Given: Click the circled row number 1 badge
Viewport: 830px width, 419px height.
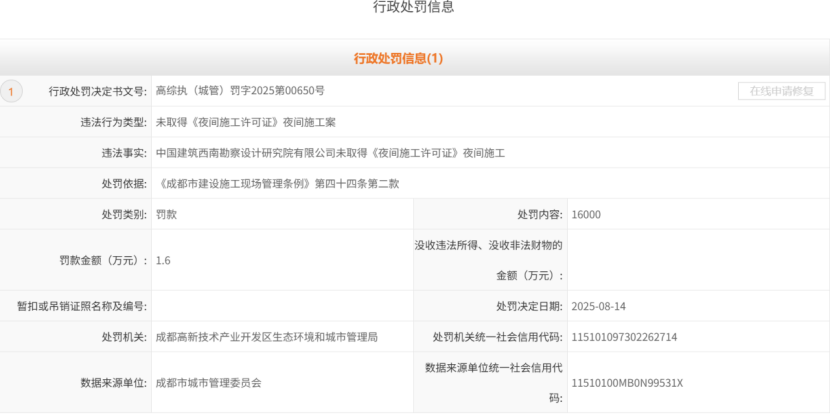Looking at the screenshot, I should pos(11,92).
